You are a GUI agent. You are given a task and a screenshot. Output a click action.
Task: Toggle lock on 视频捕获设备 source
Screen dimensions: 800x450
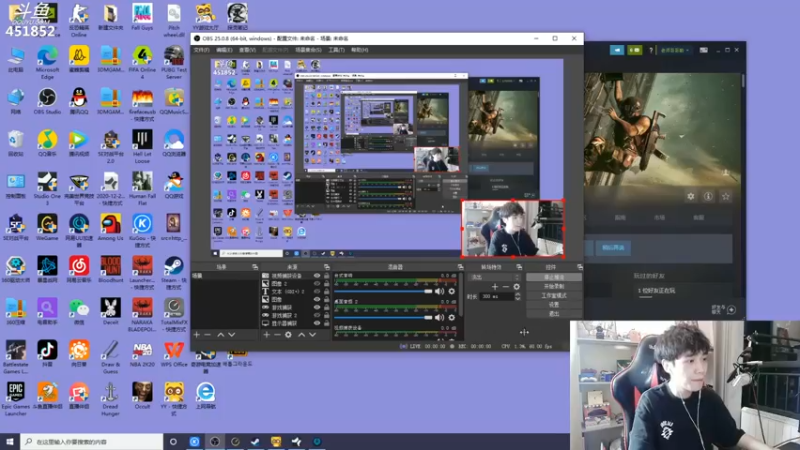327,276
